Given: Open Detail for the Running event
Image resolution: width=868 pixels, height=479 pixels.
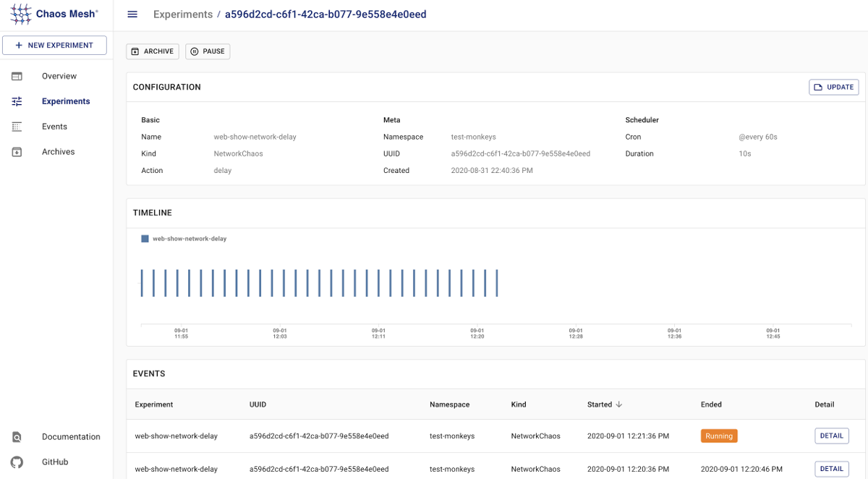Looking at the screenshot, I should 831,436.
